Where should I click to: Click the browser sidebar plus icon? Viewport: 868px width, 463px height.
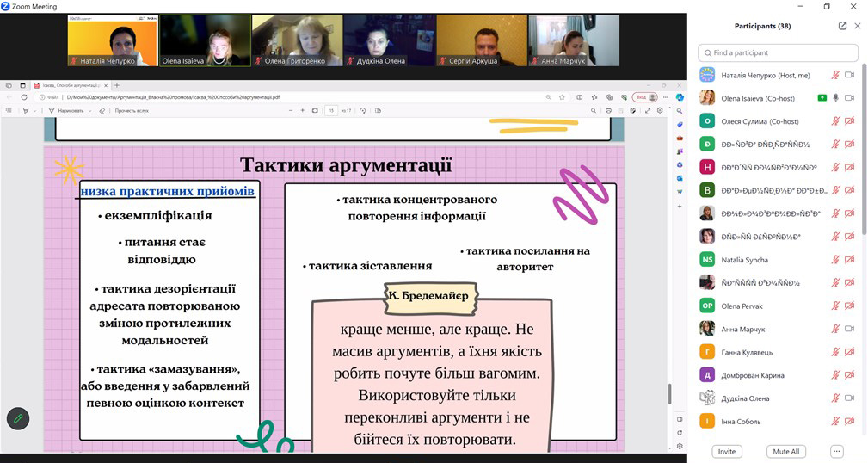[x=680, y=206]
